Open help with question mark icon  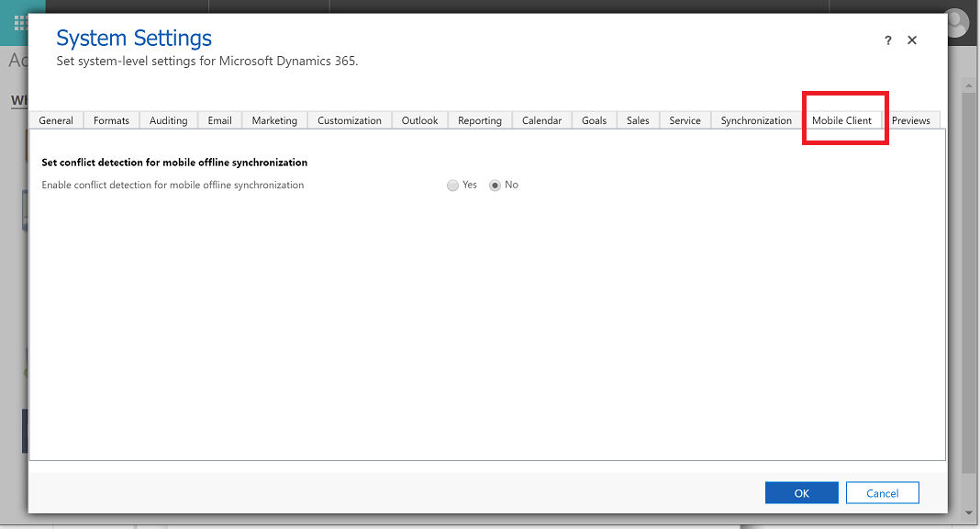coord(887,40)
